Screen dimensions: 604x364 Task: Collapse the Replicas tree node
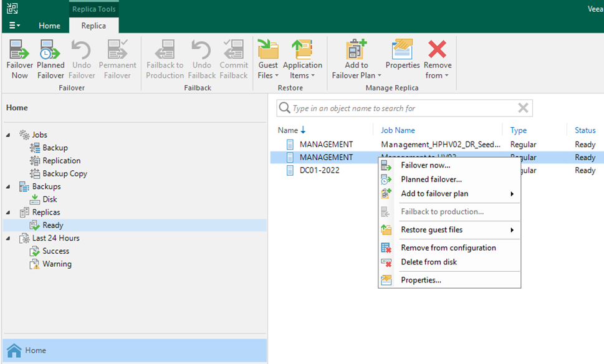click(8, 213)
